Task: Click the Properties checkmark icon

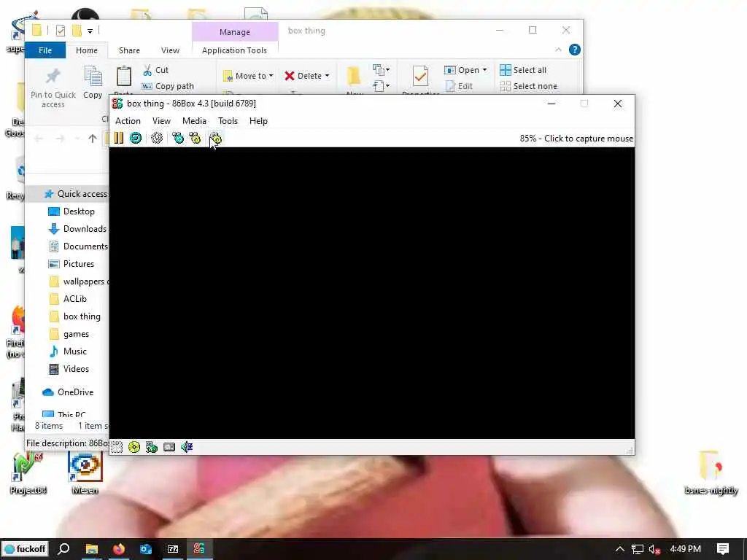Action: point(420,76)
